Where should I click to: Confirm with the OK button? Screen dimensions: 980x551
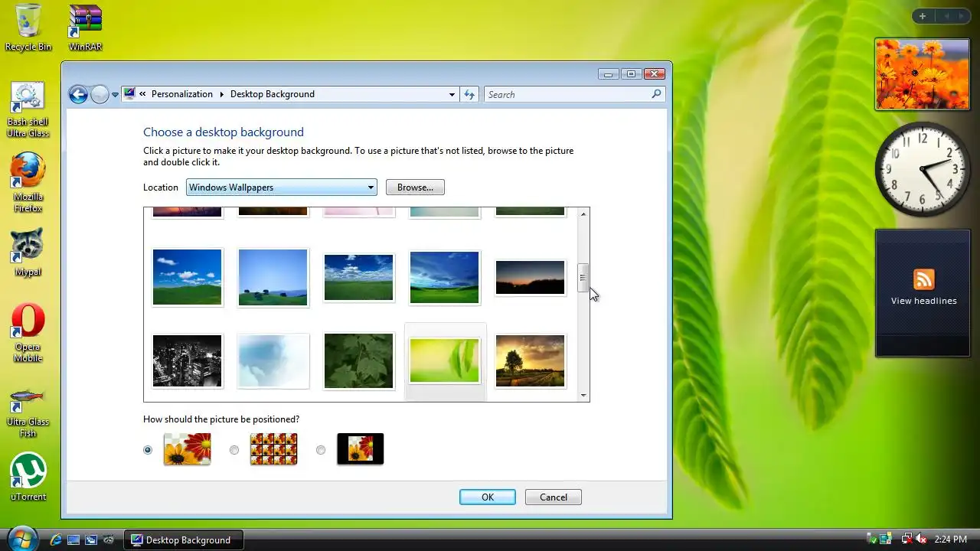point(488,497)
